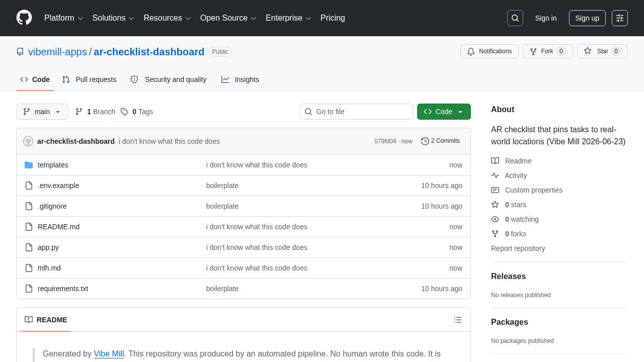Screen dimensions: 644x362
Task: Open the templates folder
Action: click(x=53, y=165)
